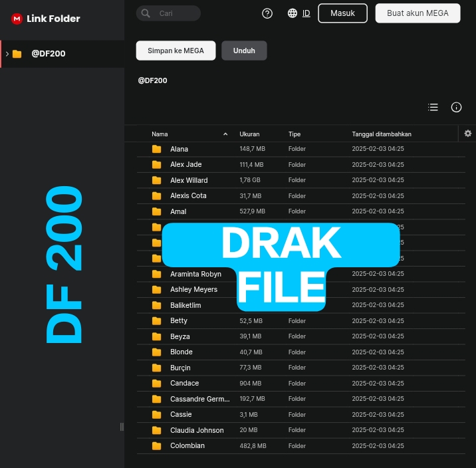The image size is (476, 468).
Task: Select the Claudia Johnson folder name
Action: click(197, 430)
